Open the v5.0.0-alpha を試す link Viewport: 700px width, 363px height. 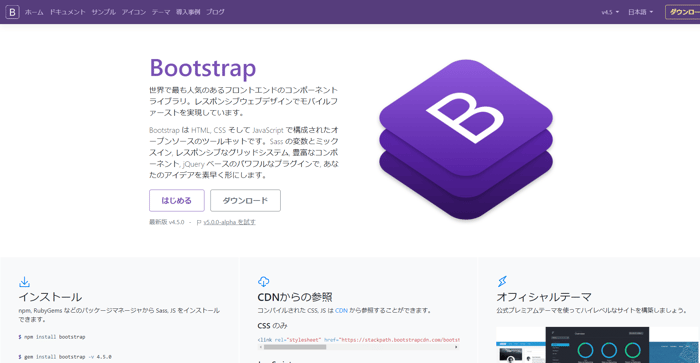(229, 222)
